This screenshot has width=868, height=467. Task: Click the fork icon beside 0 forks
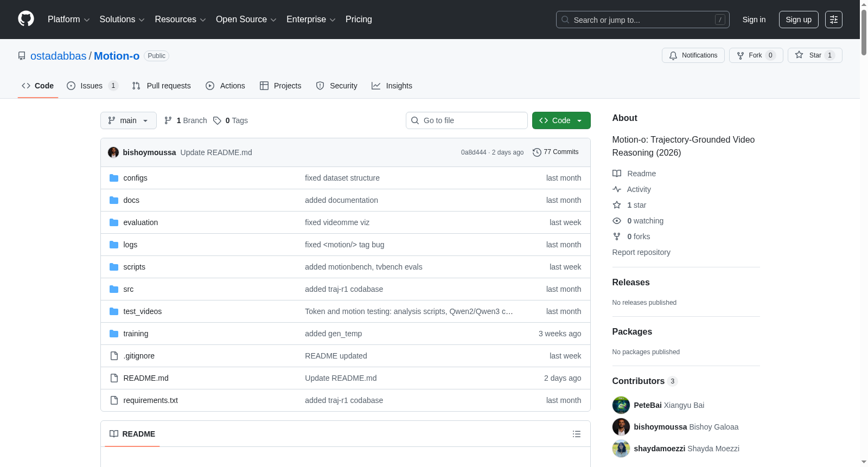point(617,236)
